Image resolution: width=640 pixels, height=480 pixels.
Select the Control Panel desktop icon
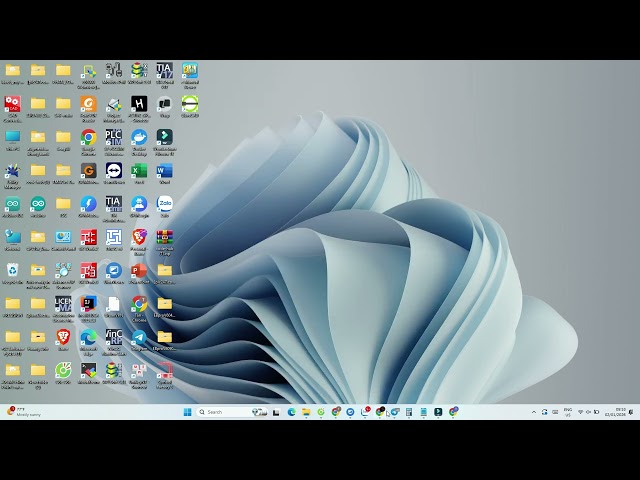pyautogui.click(x=63, y=237)
